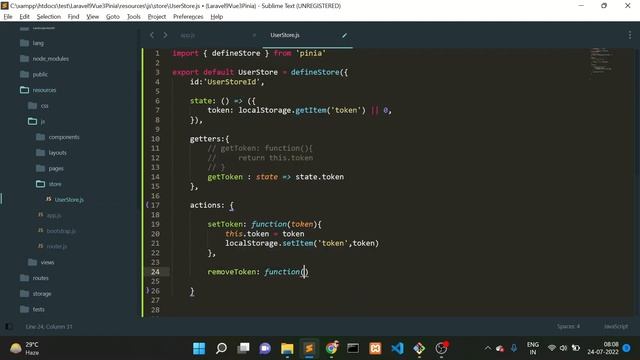Open the Project menu
This screenshot has width=640, height=360.
coord(157,17)
